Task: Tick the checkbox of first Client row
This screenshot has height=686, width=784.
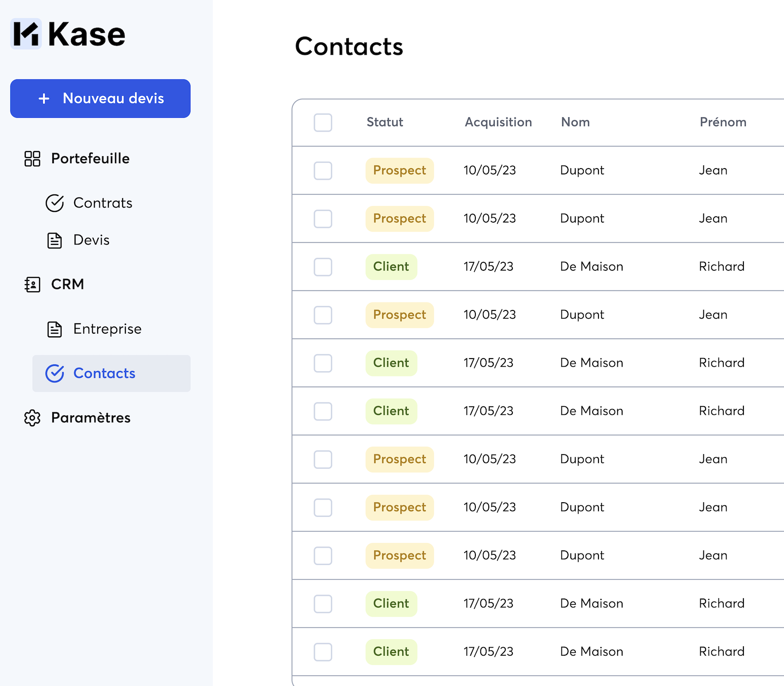Action: click(x=323, y=267)
